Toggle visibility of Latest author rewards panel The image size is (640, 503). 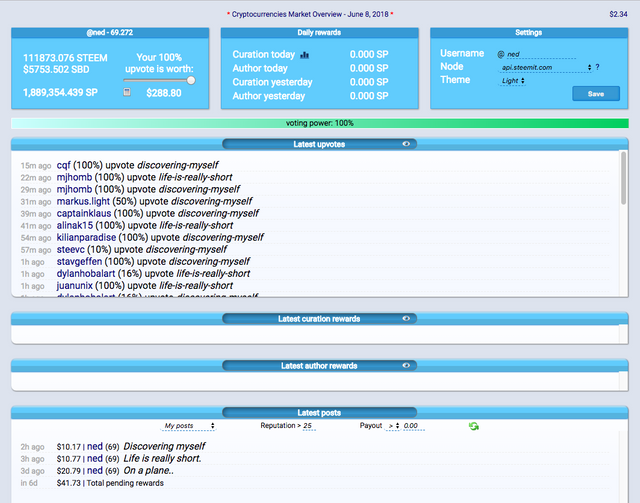pyautogui.click(x=406, y=365)
